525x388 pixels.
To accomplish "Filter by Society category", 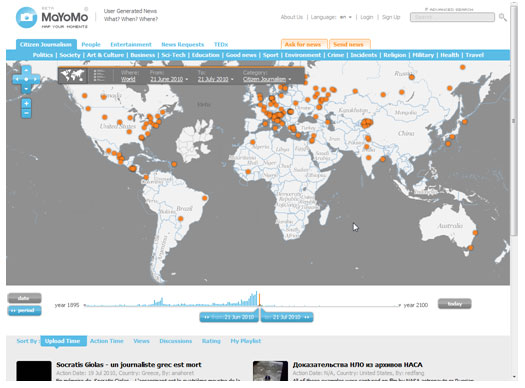I will [70, 55].
